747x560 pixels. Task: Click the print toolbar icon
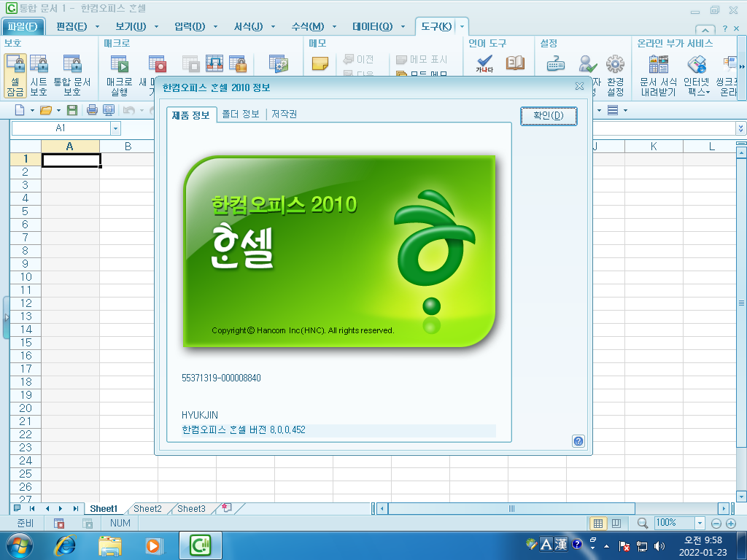click(92, 111)
